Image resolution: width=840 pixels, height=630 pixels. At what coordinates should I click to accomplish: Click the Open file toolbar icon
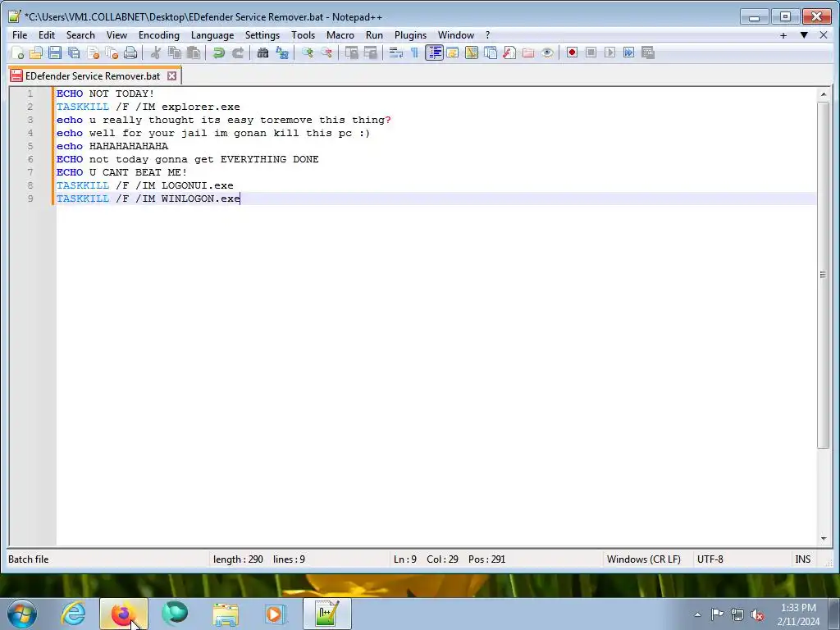pyautogui.click(x=36, y=52)
